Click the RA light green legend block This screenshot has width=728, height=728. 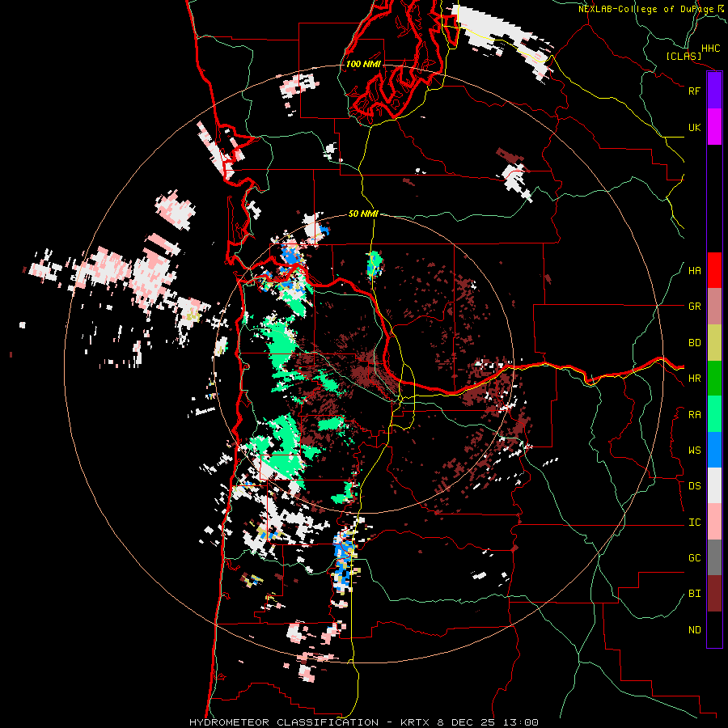[x=714, y=414]
